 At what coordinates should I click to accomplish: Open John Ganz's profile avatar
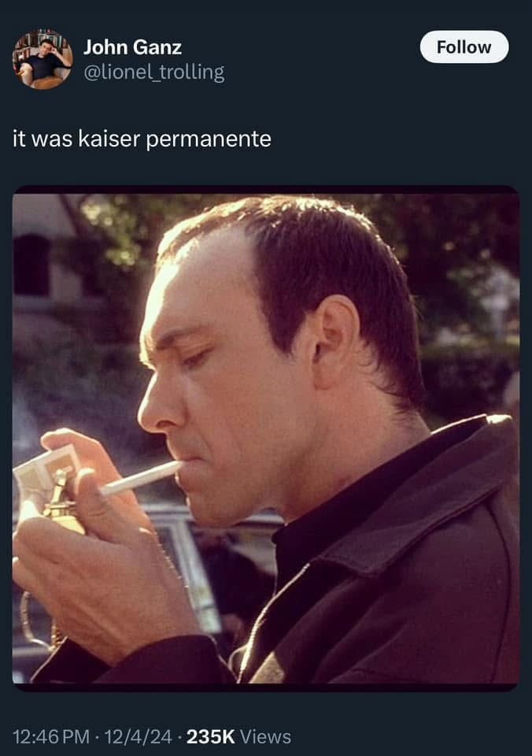42,59
